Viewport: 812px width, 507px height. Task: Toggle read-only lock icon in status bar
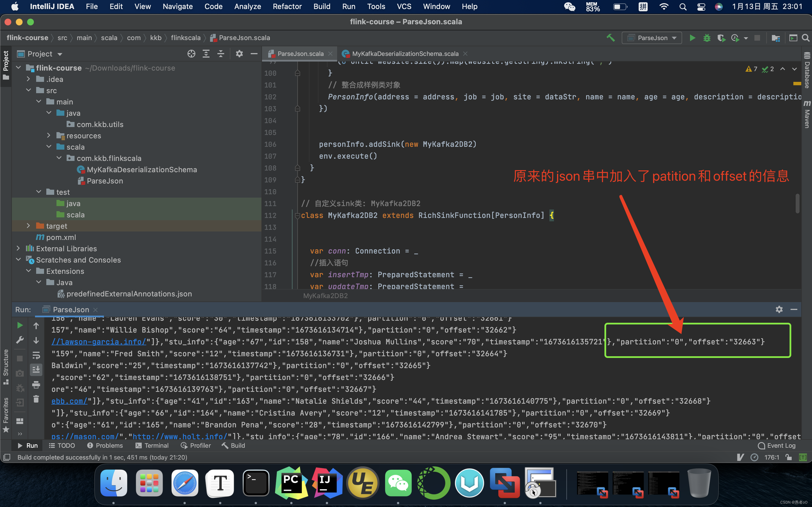click(x=789, y=457)
